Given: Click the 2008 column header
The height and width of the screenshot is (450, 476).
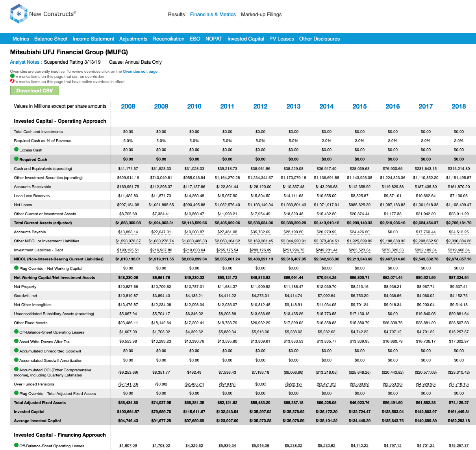Looking at the screenshot, I should (x=128, y=106).
